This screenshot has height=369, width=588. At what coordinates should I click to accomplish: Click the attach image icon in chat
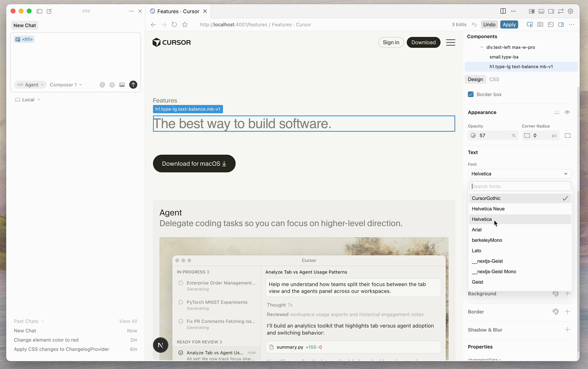122,85
